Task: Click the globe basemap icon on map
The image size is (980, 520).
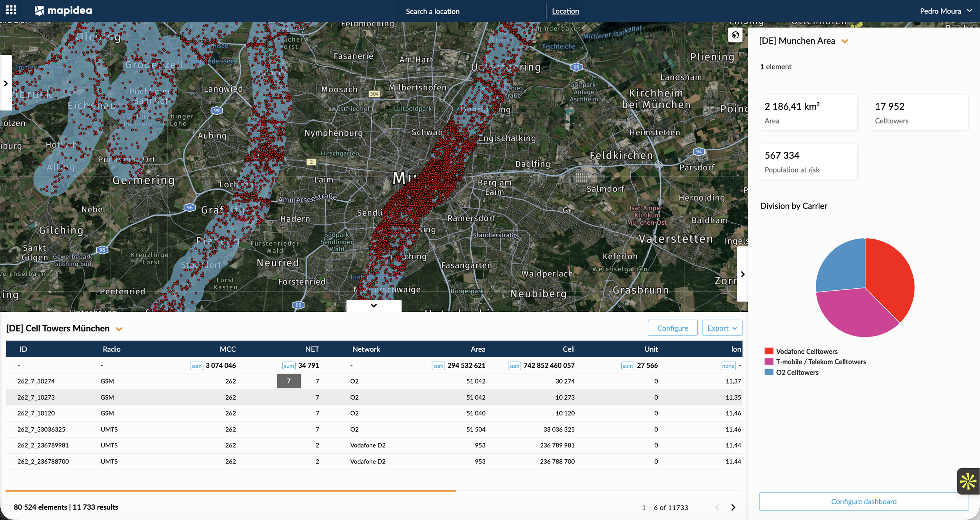Action: coord(735,35)
